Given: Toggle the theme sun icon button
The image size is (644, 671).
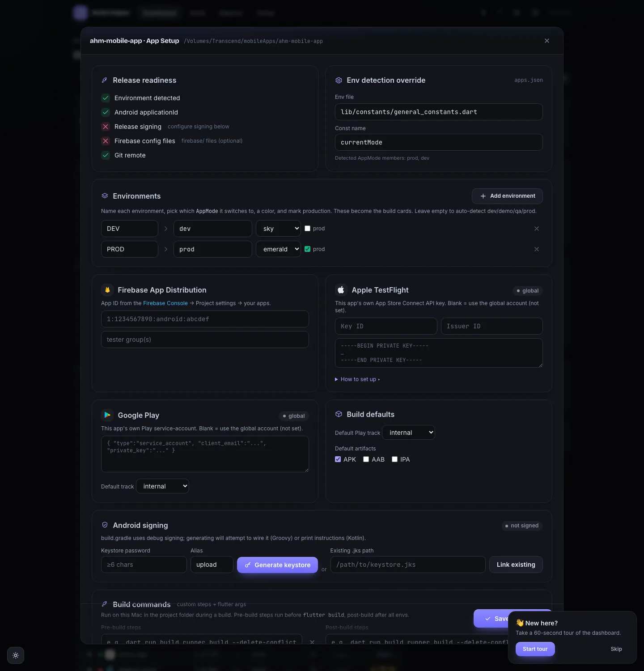Looking at the screenshot, I should click(x=16, y=655).
